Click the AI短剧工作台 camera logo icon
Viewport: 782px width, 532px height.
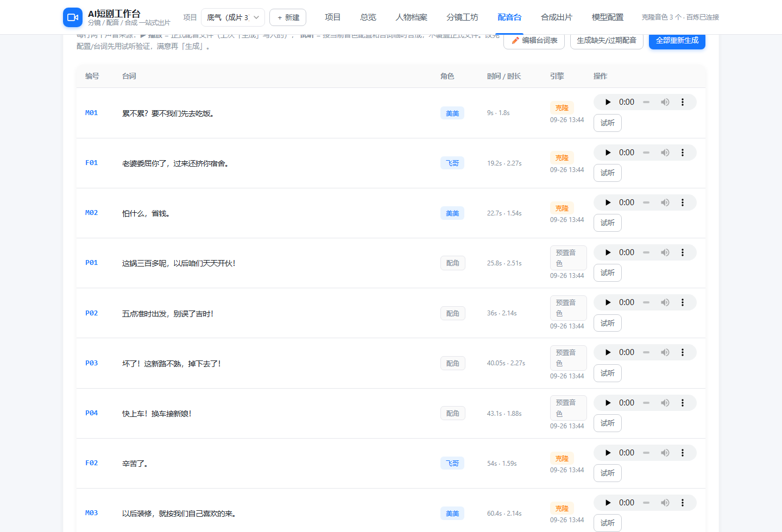[73, 17]
